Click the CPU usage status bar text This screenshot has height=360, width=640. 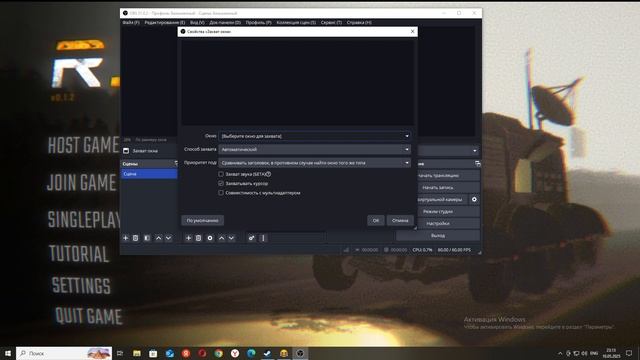coord(422,250)
